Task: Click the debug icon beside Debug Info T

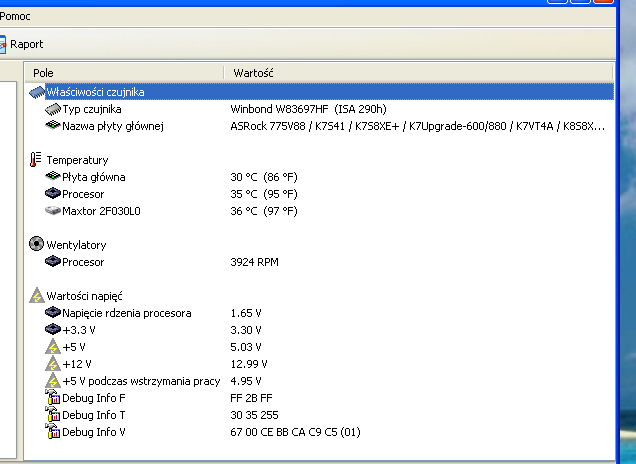Action: point(52,415)
